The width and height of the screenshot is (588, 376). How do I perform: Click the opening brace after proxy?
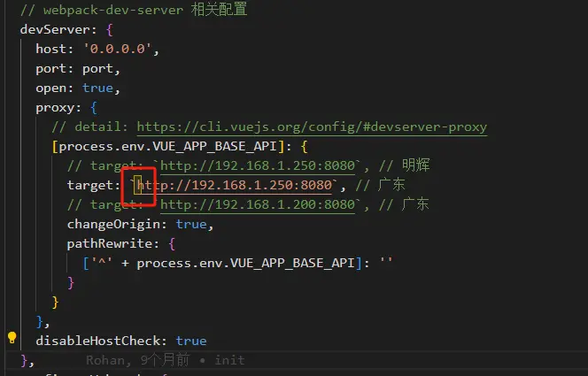tap(94, 108)
